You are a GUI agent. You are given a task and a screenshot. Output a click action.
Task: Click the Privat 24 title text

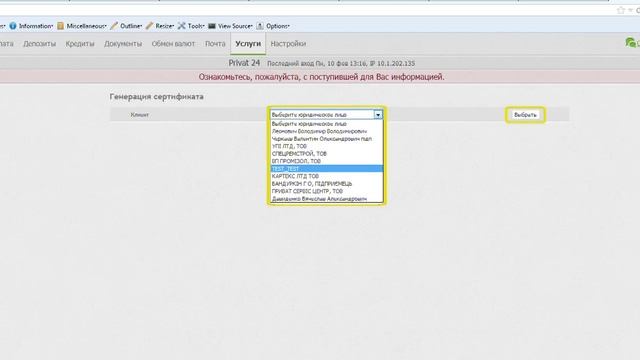pyautogui.click(x=244, y=63)
